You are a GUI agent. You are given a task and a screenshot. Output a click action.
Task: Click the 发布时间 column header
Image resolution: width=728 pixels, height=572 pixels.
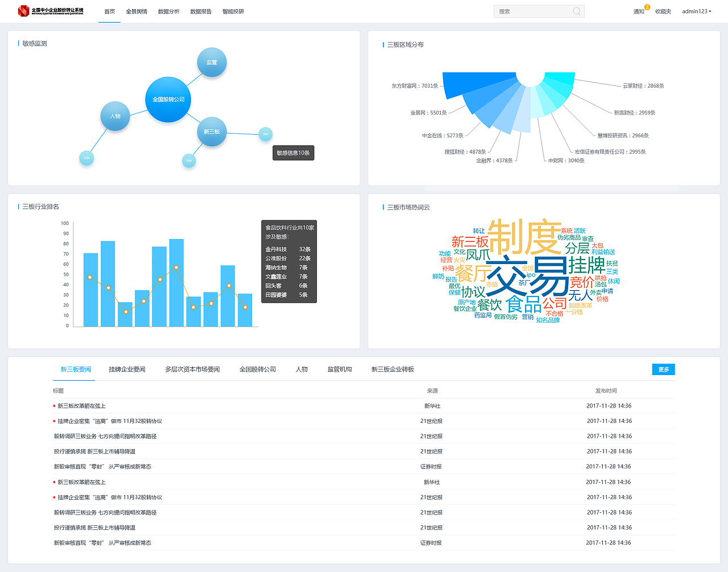(x=606, y=391)
